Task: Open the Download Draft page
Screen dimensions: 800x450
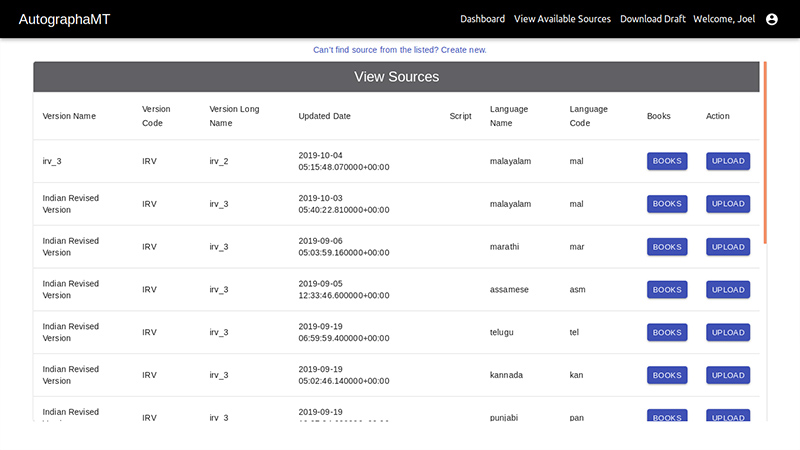Action: tap(653, 19)
